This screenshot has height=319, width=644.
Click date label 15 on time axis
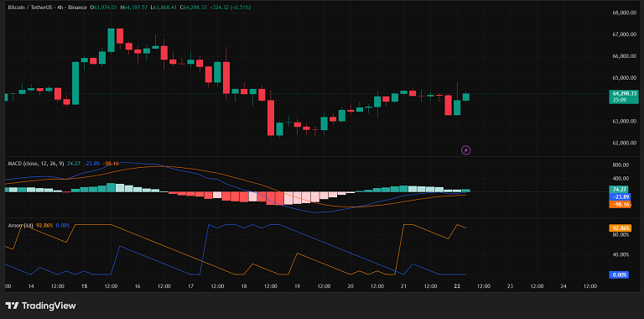(x=84, y=286)
